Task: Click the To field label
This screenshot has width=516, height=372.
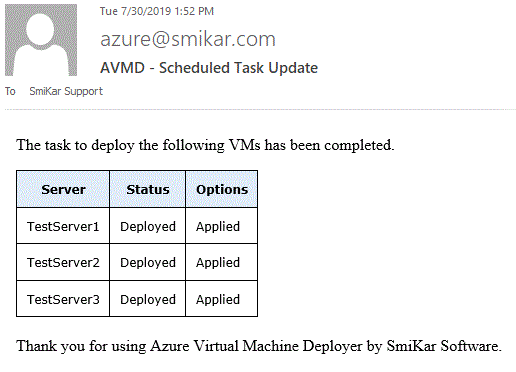Action: (10, 91)
